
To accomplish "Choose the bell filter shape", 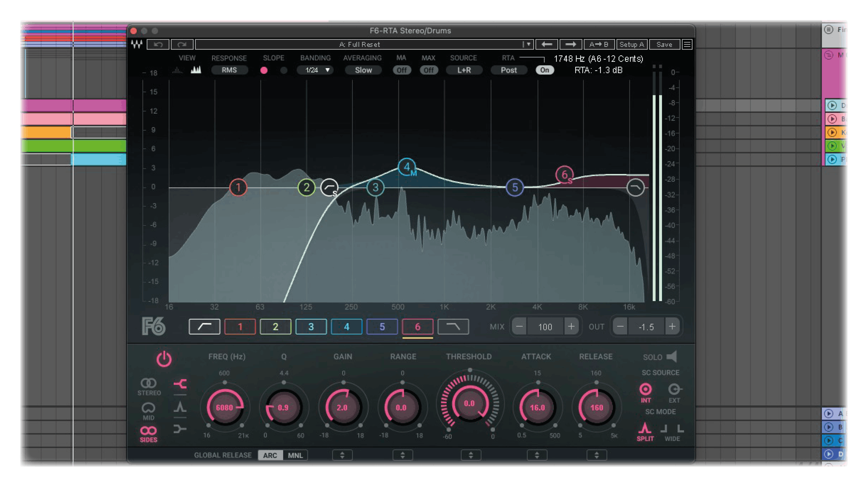I will point(180,407).
